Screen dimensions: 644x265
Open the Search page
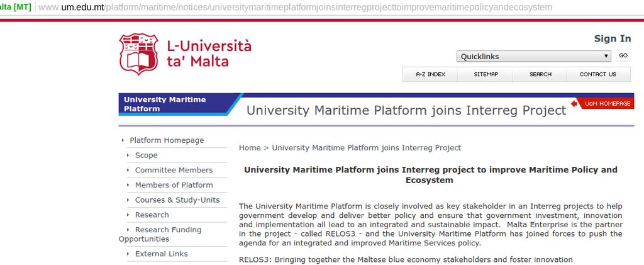(x=540, y=74)
